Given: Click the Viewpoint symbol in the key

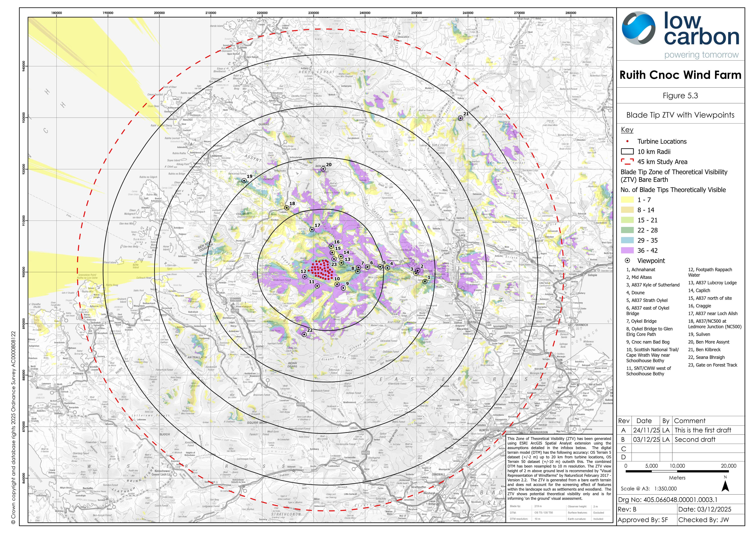Looking at the screenshot, I should pos(628,261).
